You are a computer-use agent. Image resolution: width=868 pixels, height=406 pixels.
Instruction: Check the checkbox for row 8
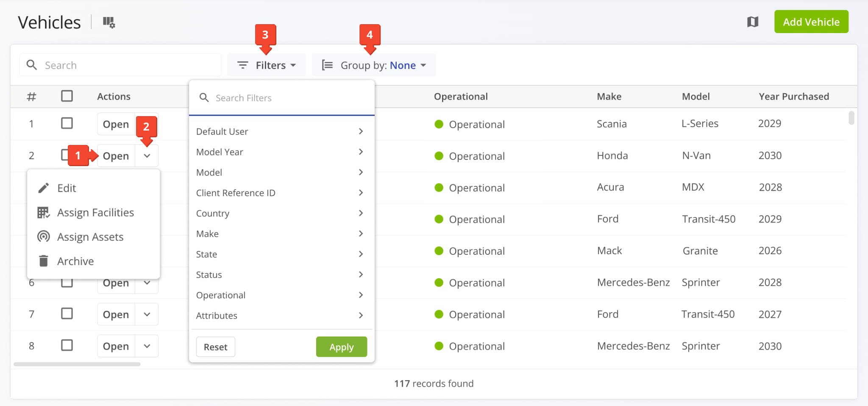pos(67,345)
